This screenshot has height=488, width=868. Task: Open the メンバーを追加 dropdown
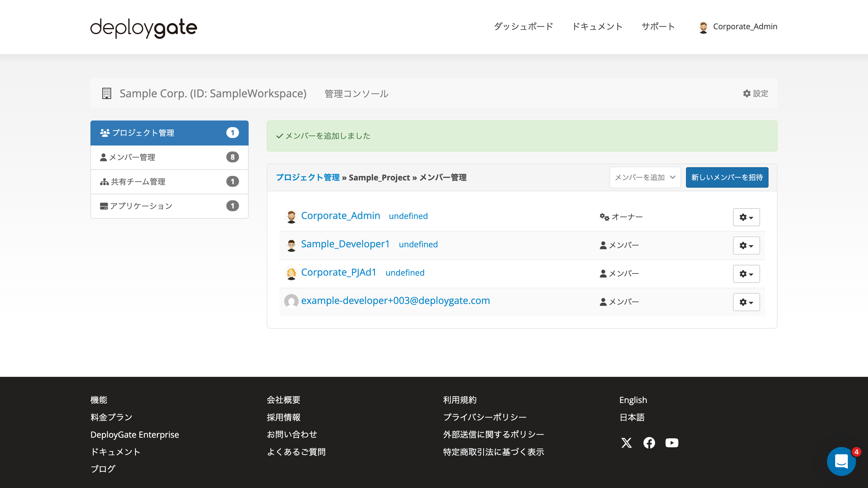645,177
